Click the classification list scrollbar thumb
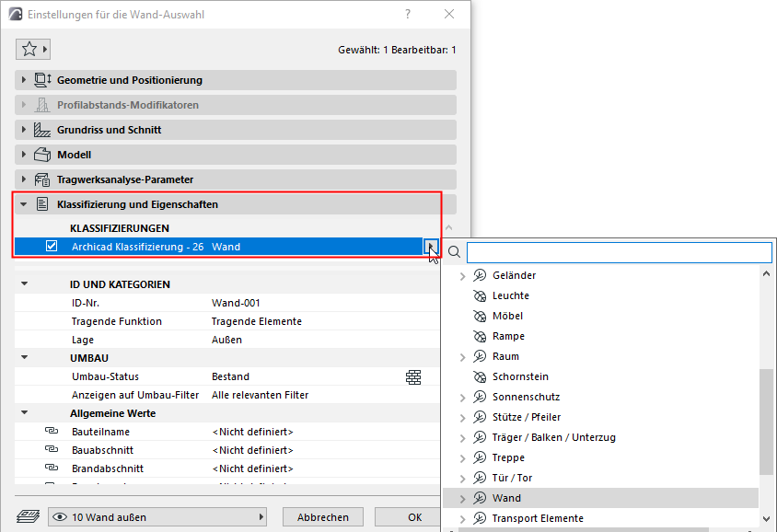777x532 pixels. click(x=766, y=421)
